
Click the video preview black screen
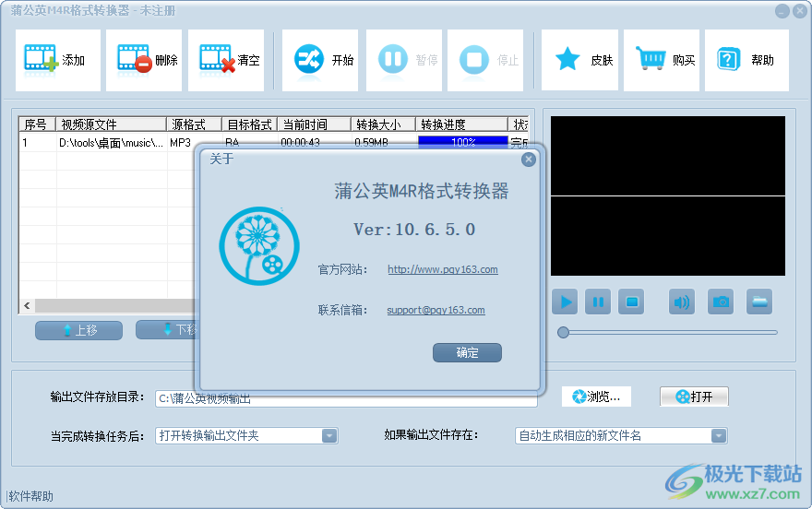[667, 196]
